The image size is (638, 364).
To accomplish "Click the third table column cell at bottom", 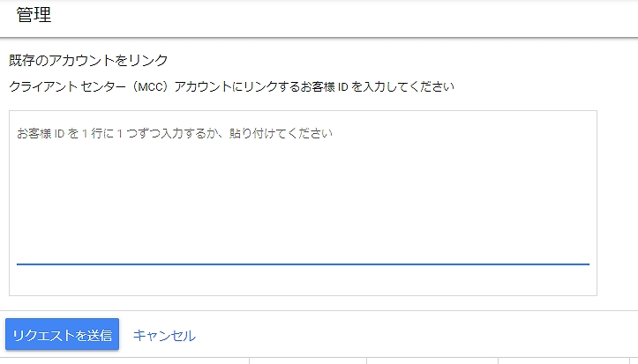I will click(432, 360).
